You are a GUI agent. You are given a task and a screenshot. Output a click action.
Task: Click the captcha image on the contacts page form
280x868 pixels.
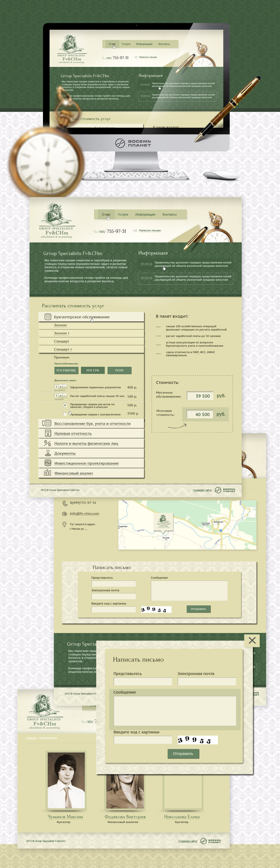(156, 609)
